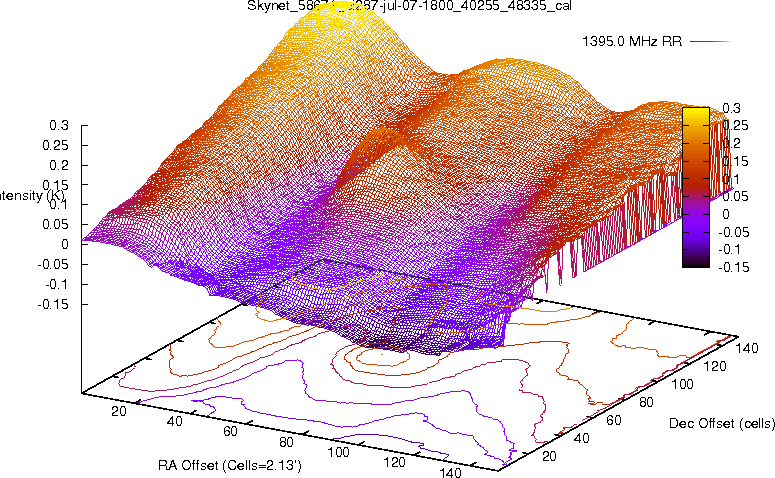Click the -0.05 tick on the Intensity axis
Image resolution: width=775 pixels, height=478 pixels.
[x=53, y=264]
